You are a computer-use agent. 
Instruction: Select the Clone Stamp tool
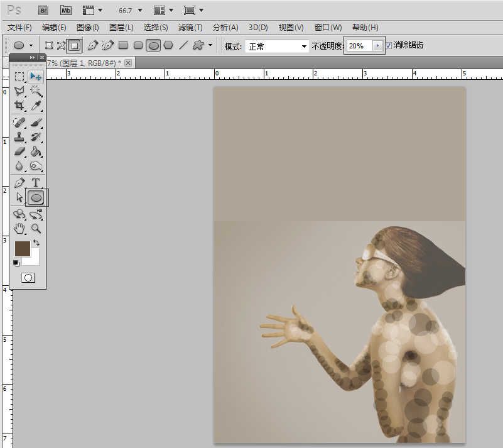click(x=19, y=137)
